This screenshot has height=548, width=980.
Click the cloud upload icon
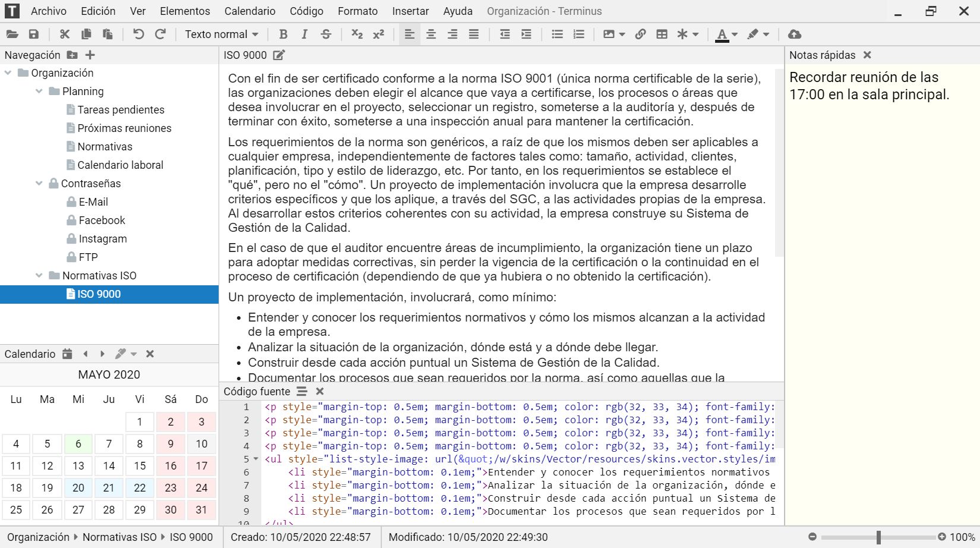pyautogui.click(x=794, y=34)
